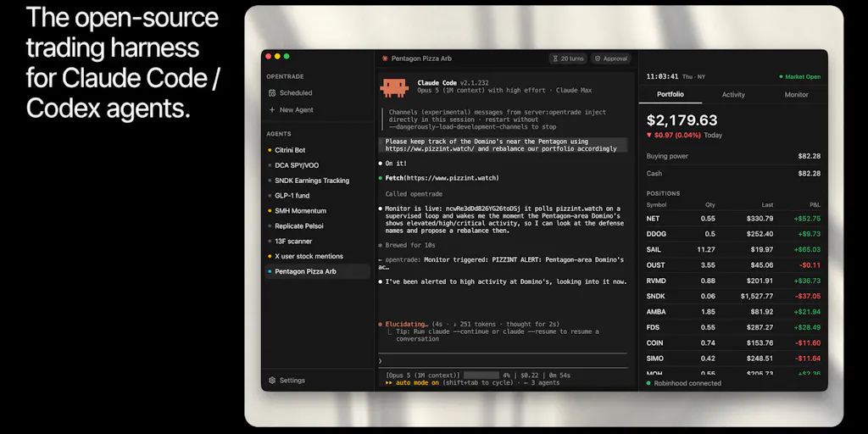This screenshot has width=868, height=434.
Task: Click the Pentagon Pizza Arb title icon
Action: point(385,58)
